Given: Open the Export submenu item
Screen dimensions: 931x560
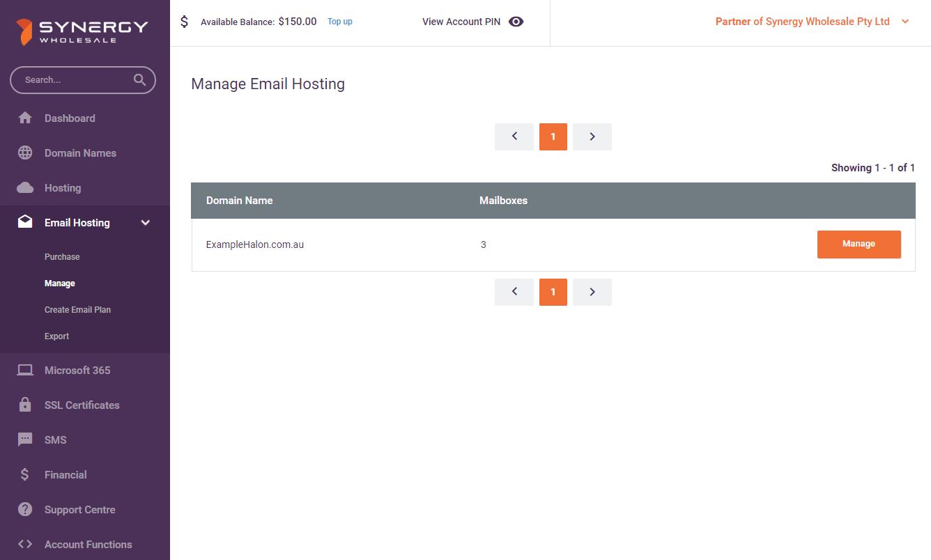Looking at the screenshot, I should [56, 336].
